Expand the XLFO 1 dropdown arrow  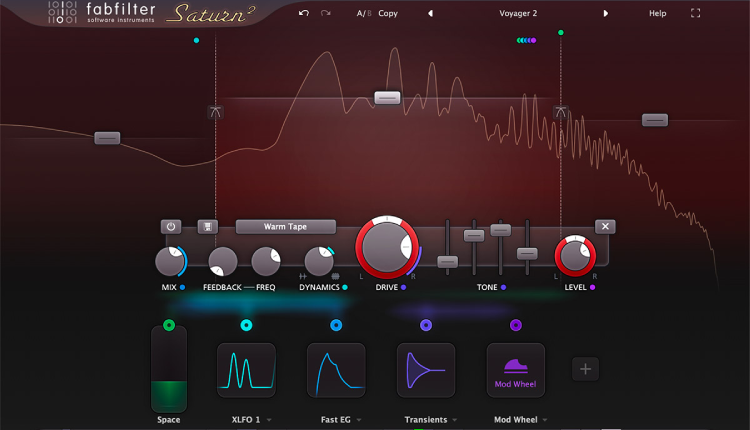tap(268, 421)
